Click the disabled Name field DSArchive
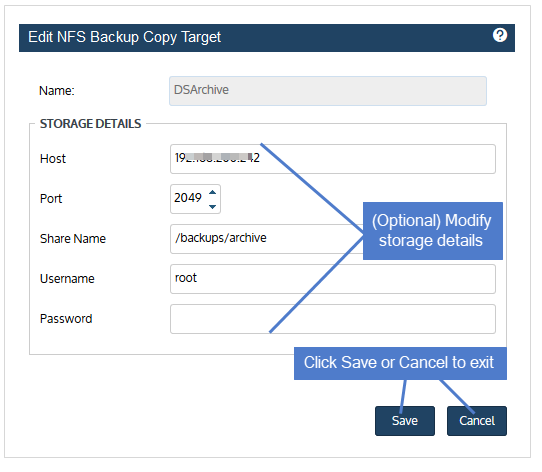Image resolution: width=542 pixels, height=472 pixels. [328, 91]
